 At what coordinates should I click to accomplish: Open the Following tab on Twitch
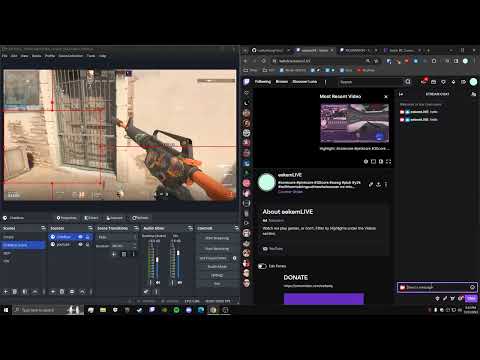(263, 82)
